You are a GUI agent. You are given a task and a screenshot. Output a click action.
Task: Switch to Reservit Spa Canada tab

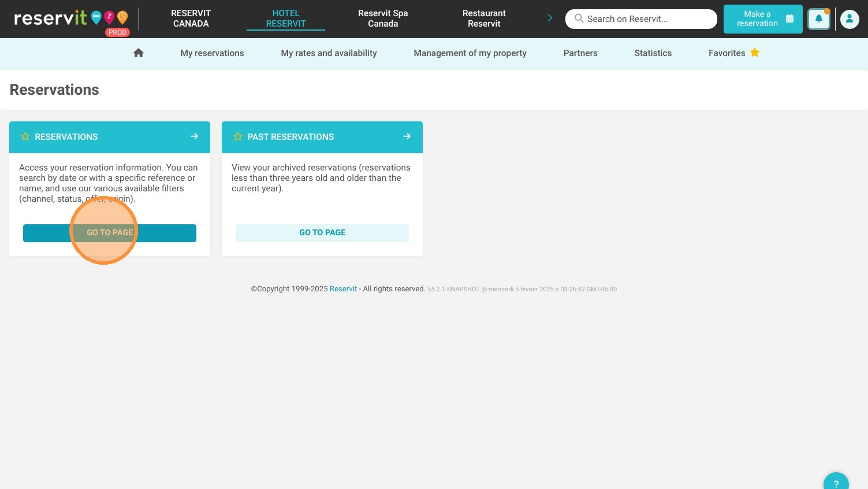pos(383,18)
